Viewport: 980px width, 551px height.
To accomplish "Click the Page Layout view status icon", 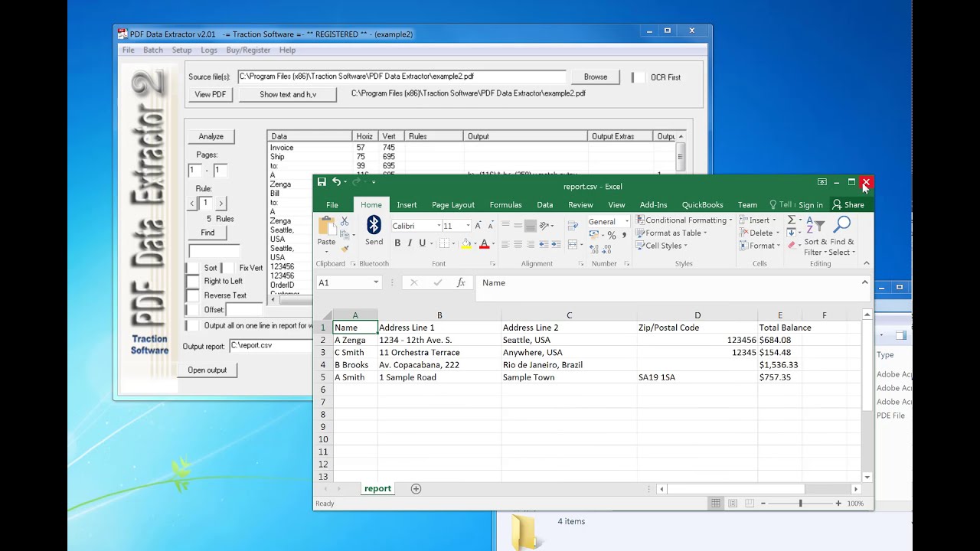I will tap(733, 503).
